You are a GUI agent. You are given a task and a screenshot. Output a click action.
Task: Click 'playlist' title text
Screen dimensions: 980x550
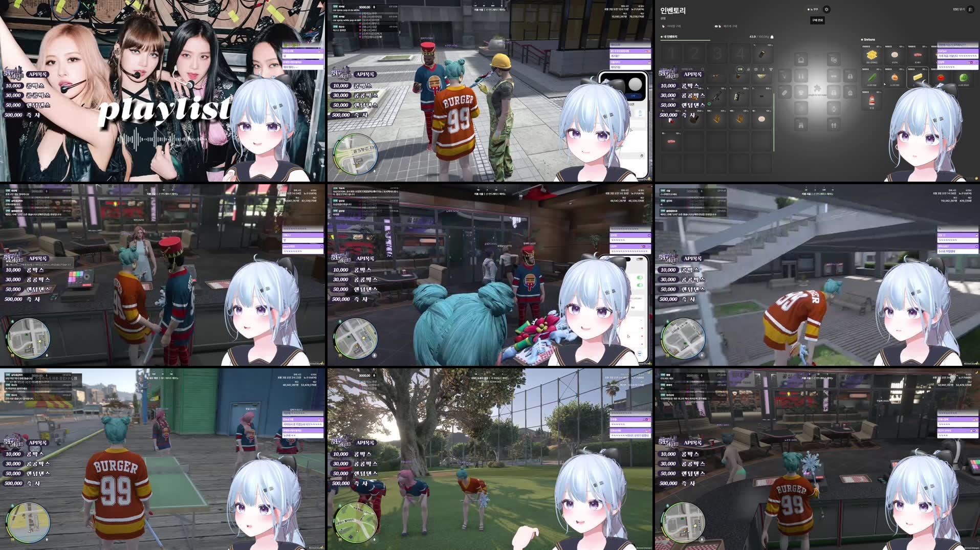[165, 109]
